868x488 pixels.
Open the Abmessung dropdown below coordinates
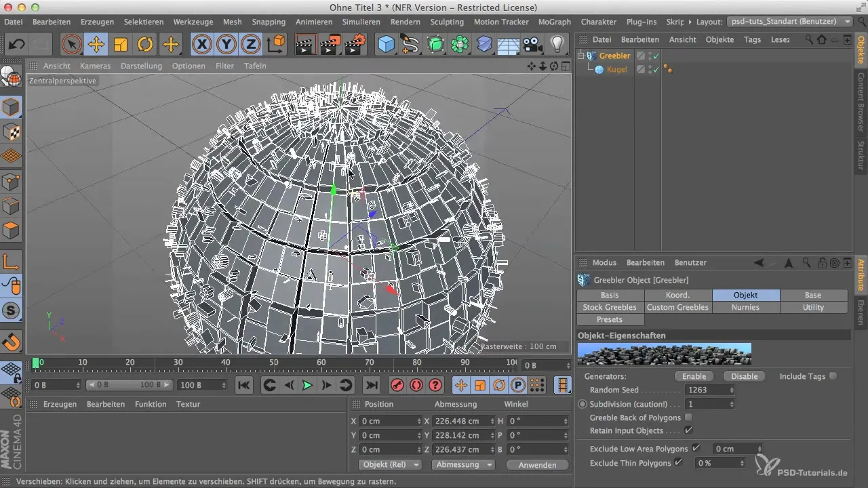point(465,465)
